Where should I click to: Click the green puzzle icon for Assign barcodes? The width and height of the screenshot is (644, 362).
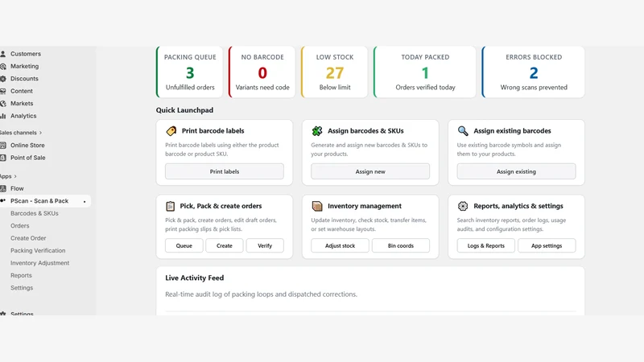pyautogui.click(x=316, y=131)
